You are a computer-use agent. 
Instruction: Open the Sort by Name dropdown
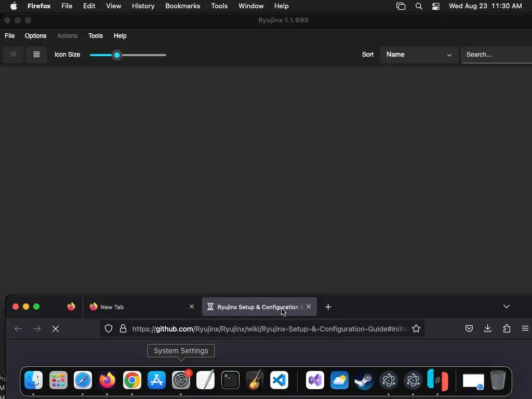419,55
